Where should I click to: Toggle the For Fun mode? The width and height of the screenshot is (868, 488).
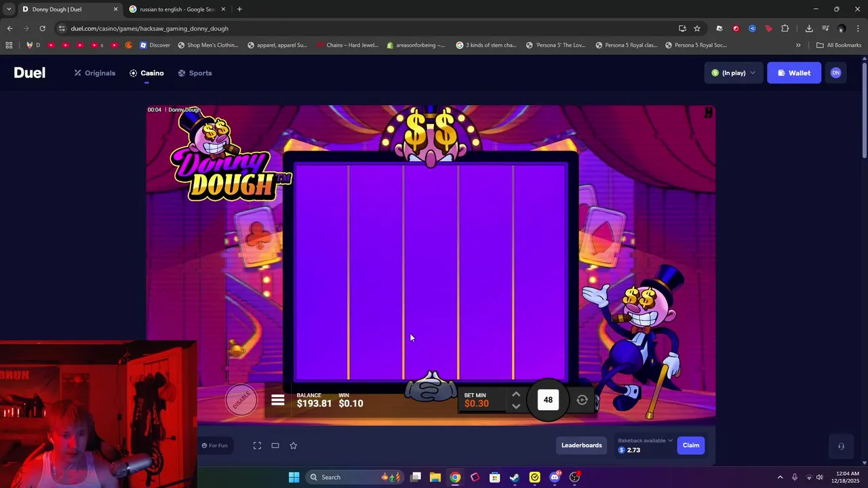click(x=214, y=445)
